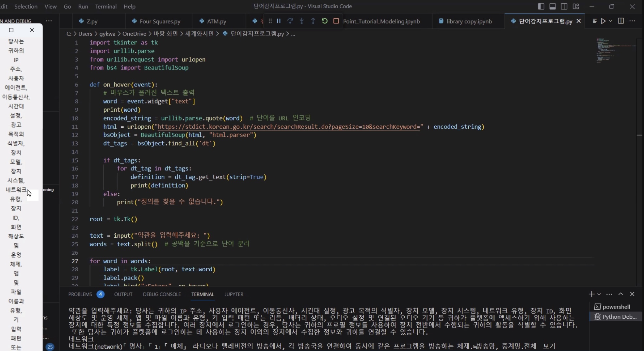Image resolution: width=644 pixels, height=351 pixels.
Task: Open the Run and Debug view ellipsis menu
Action: (49, 21)
